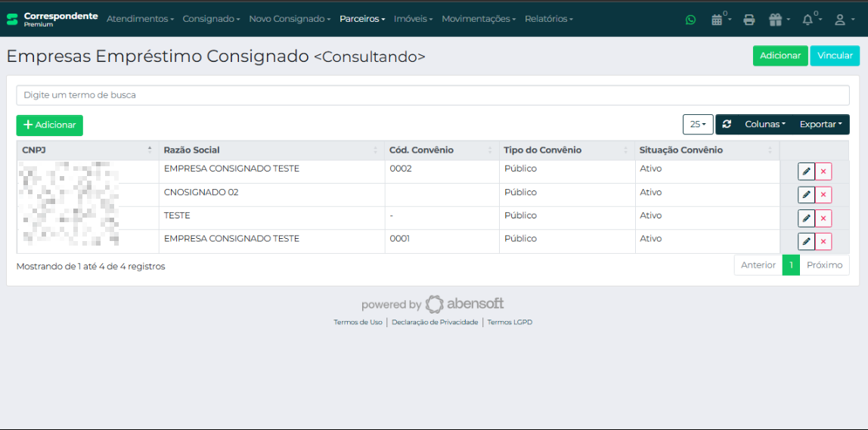Open the 25 page-size dropdown
Viewport: 868px width, 430px height.
click(697, 124)
